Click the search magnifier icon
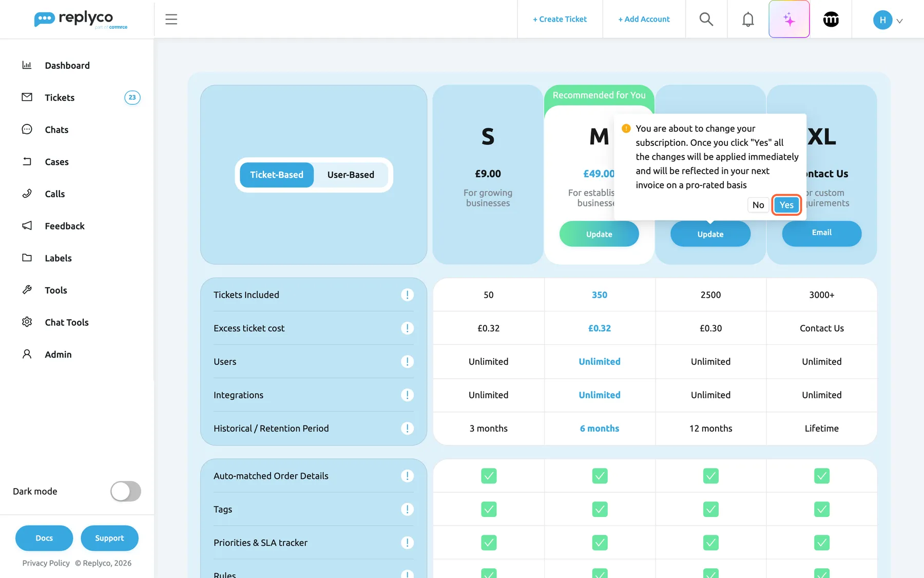924x578 pixels. tap(706, 20)
